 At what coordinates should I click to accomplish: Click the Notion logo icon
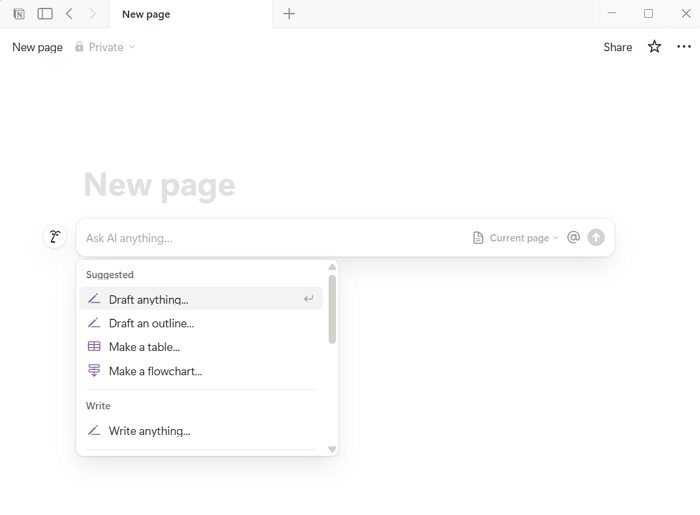(19, 14)
